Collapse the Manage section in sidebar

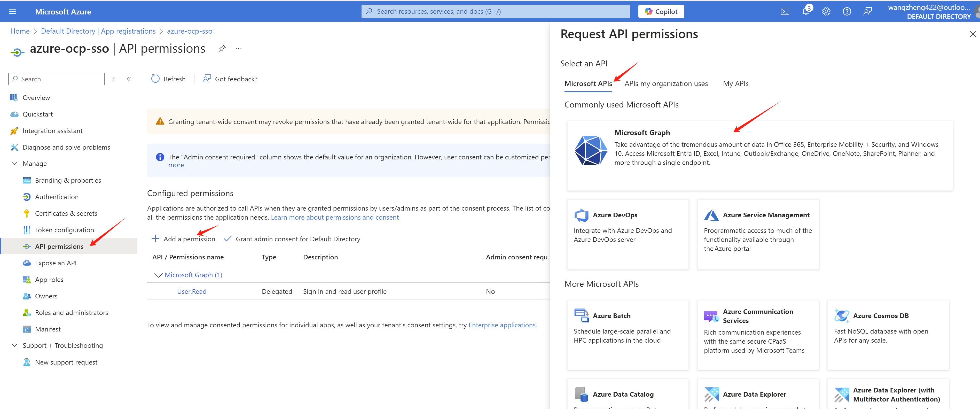(14, 164)
